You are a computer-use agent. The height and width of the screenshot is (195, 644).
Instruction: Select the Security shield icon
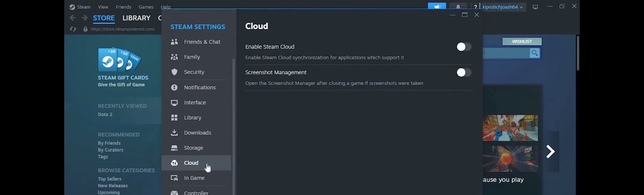pyautogui.click(x=174, y=72)
